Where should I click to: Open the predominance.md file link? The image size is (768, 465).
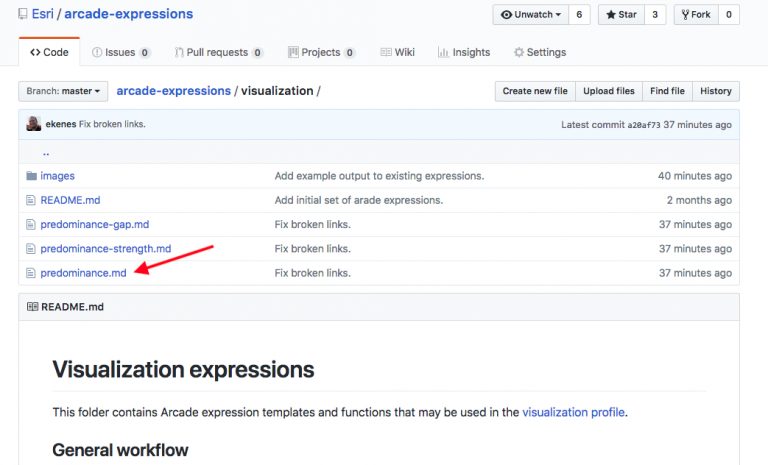(83, 273)
